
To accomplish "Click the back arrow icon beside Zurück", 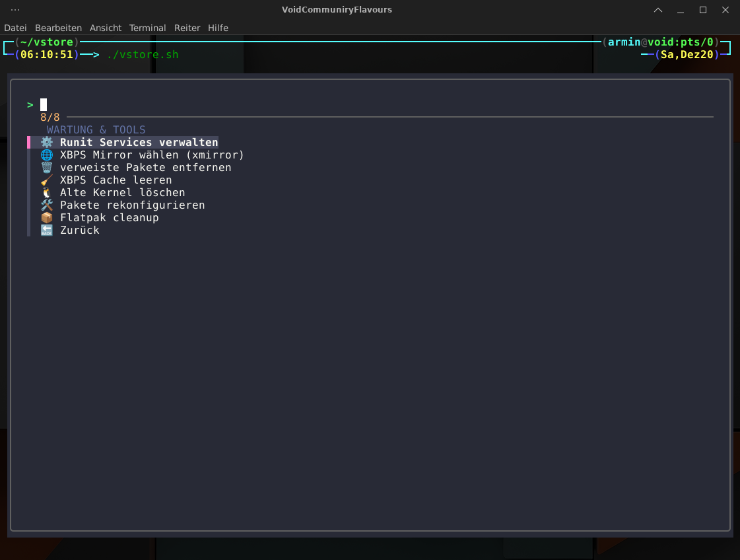I will [x=46, y=230].
